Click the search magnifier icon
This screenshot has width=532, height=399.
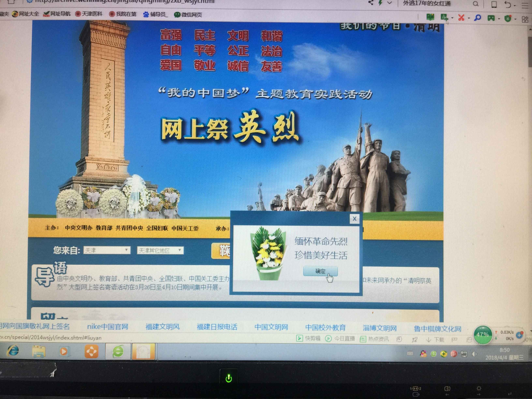475,4
